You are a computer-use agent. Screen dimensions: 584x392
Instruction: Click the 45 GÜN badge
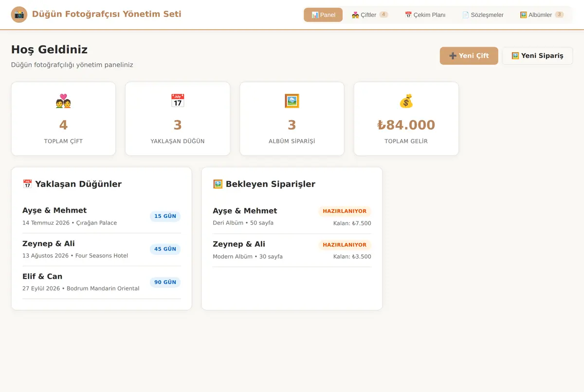tap(165, 249)
